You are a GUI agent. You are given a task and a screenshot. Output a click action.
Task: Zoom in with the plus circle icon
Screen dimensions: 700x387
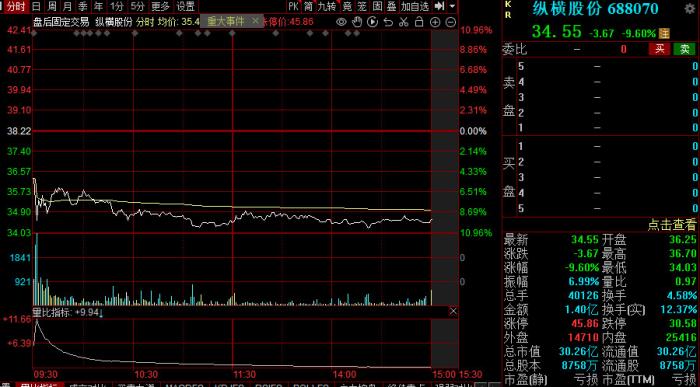435,22
